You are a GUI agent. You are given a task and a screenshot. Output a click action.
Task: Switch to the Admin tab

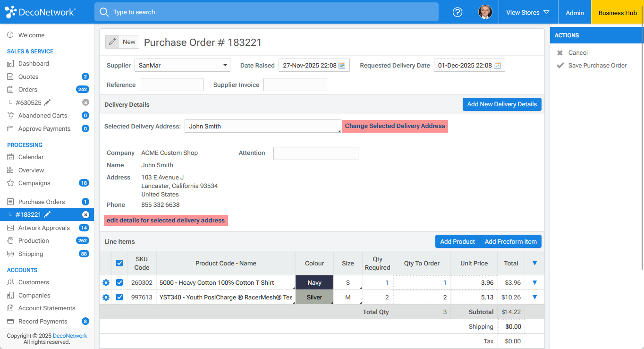[574, 13]
